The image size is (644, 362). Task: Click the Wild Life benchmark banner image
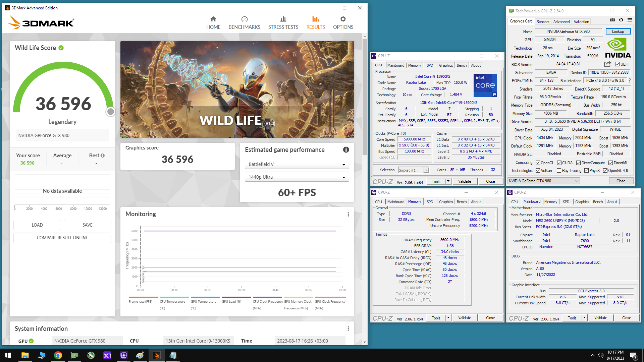pos(237,89)
